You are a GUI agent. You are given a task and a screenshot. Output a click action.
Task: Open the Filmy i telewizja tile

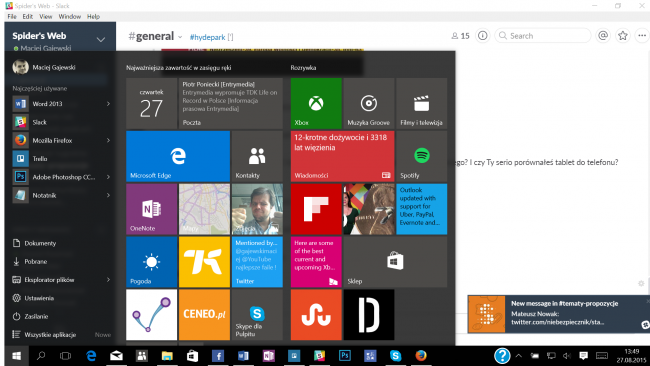pyautogui.click(x=421, y=103)
